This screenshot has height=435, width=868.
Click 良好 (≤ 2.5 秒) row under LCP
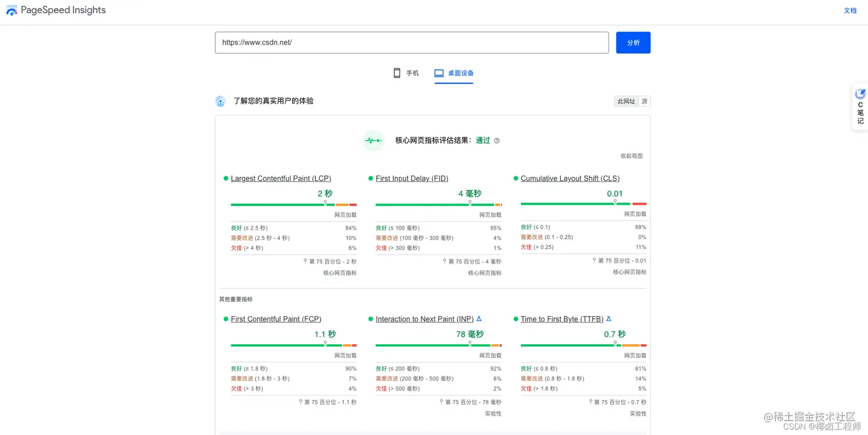(x=293, y=228)
